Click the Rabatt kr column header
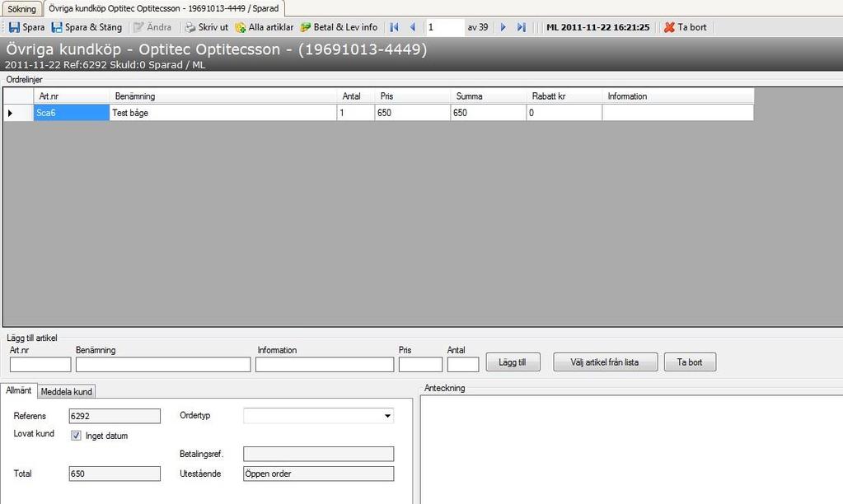 click(x=564, y=96)
